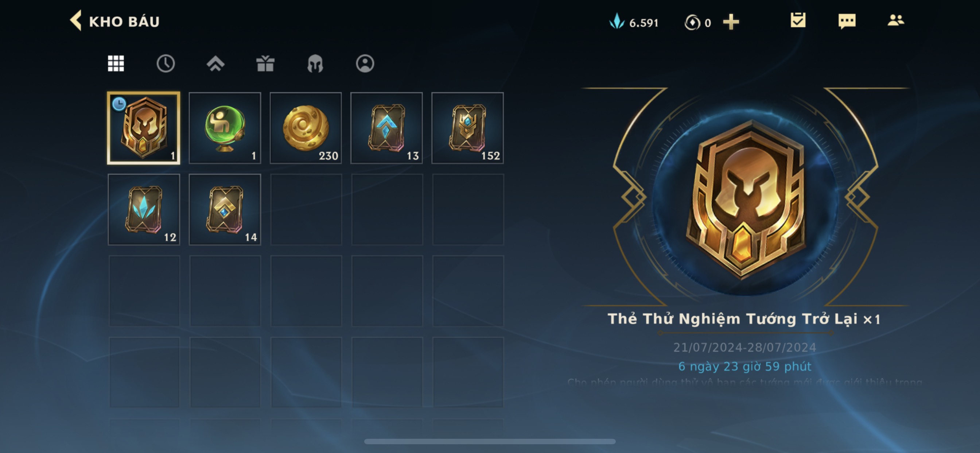Open the profile avatar items tab
This screenshot has width=980, height=453.
[x=365, y=63]
